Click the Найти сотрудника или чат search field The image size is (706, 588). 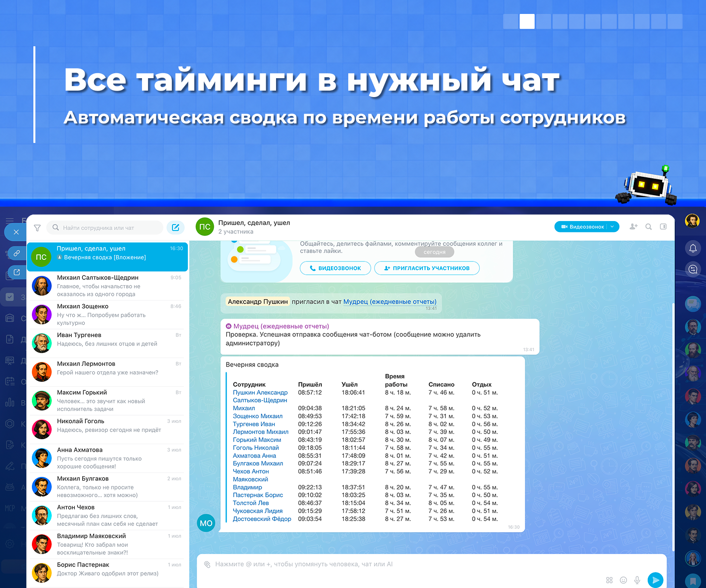(x=105, y=228)
